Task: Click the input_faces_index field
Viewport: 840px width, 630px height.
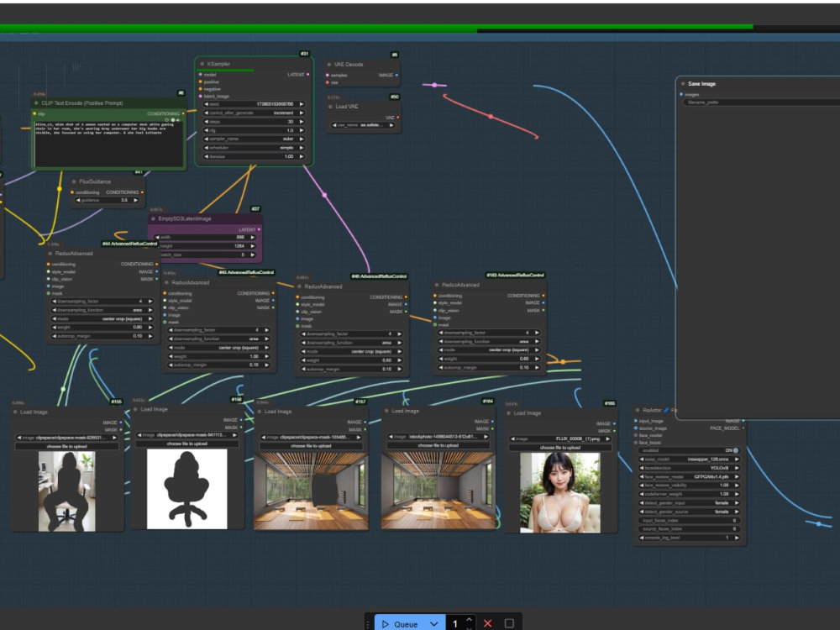Action: point(689,520)
